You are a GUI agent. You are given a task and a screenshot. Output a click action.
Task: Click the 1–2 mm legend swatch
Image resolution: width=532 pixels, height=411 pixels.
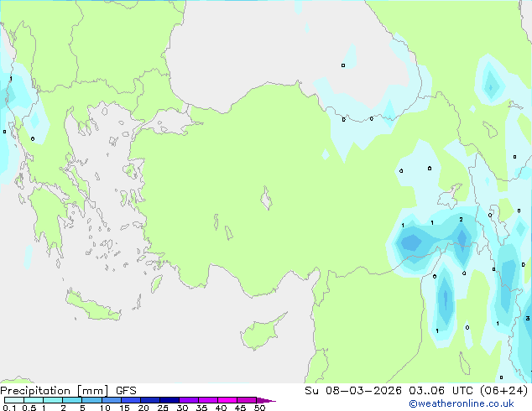point(53,400)
